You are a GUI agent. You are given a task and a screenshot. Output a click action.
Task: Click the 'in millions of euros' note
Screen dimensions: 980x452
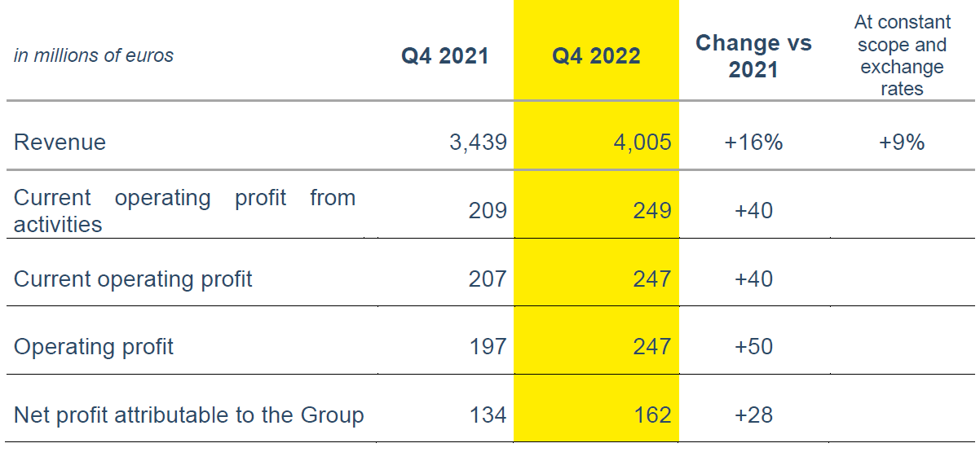point(94,56)
